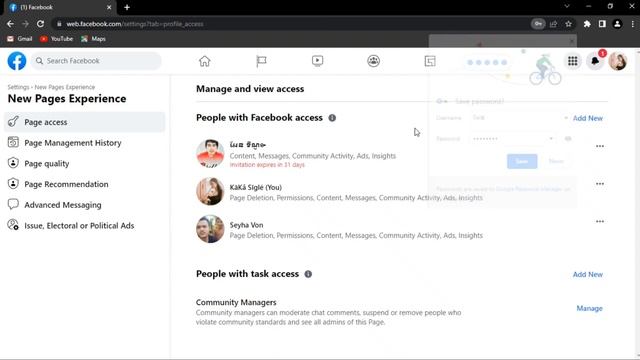
Task: Open the account profile picture menu
Action: [618, 61]
